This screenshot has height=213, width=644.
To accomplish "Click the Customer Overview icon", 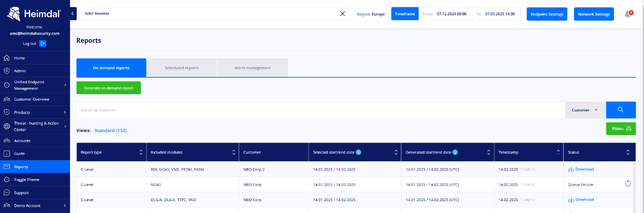I will pyautogui.click(x=7, y=99).
